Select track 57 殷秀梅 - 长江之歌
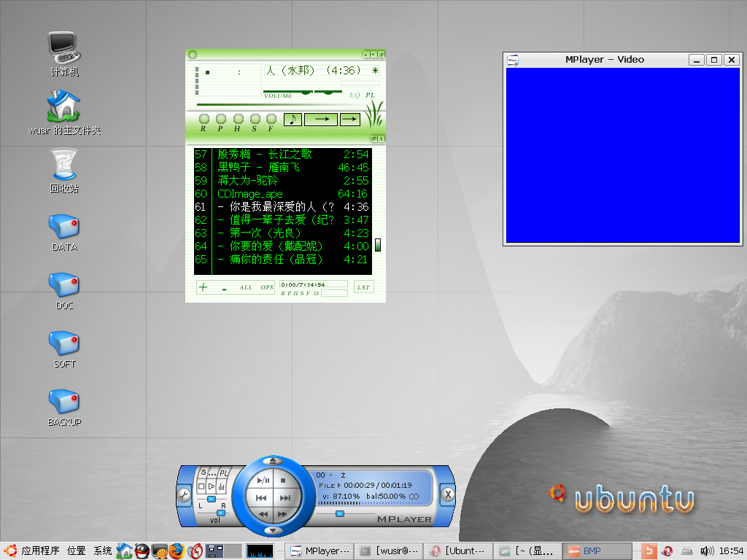The height and width of the screenshot is (560, 747). click(282, 155)
